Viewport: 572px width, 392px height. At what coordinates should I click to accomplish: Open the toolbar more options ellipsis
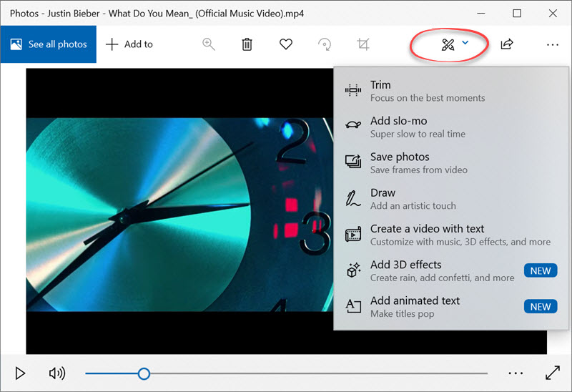(x=553, y=45)
